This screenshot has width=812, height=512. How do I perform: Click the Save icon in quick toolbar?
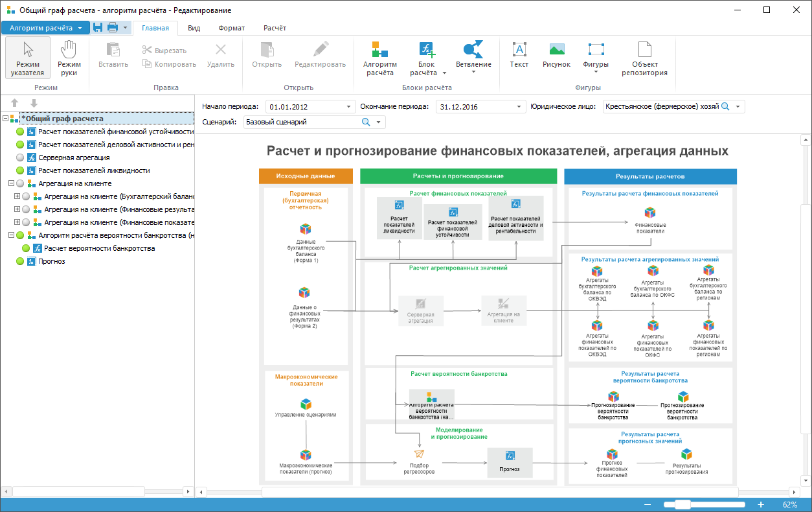pyautogui.click(x=98, y=28)
